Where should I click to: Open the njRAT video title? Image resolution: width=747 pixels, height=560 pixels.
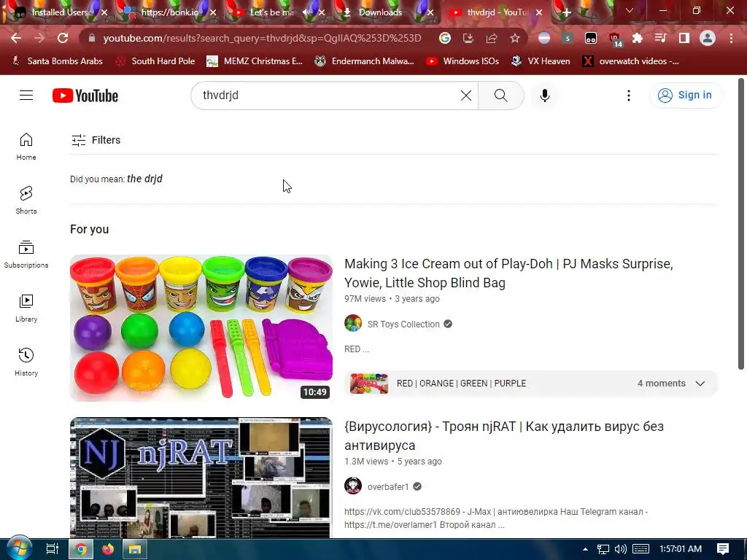click(x=504, y=436)
